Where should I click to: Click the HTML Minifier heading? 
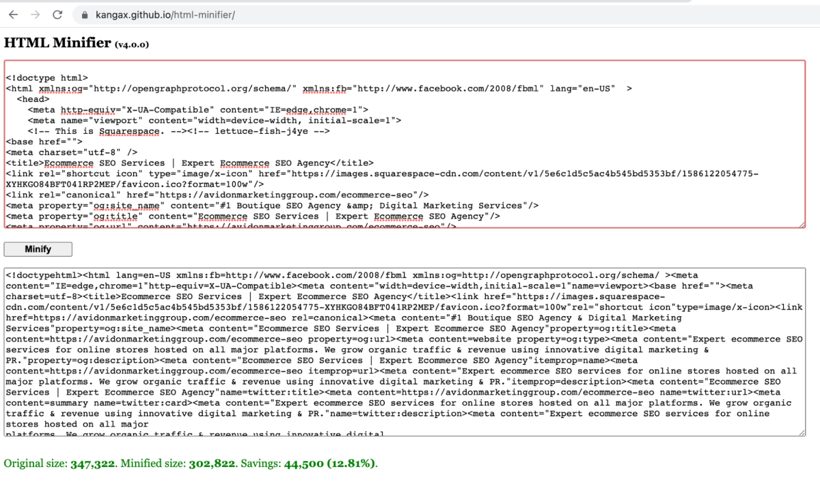57,42
